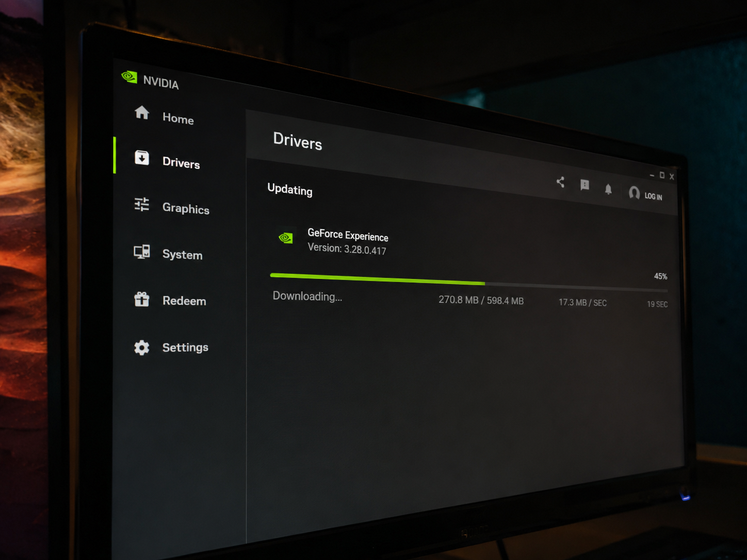Select Drivers in the sidebar
Image resolution: width=747 pixels, height=560 pixels.
[x=181, y=163]
